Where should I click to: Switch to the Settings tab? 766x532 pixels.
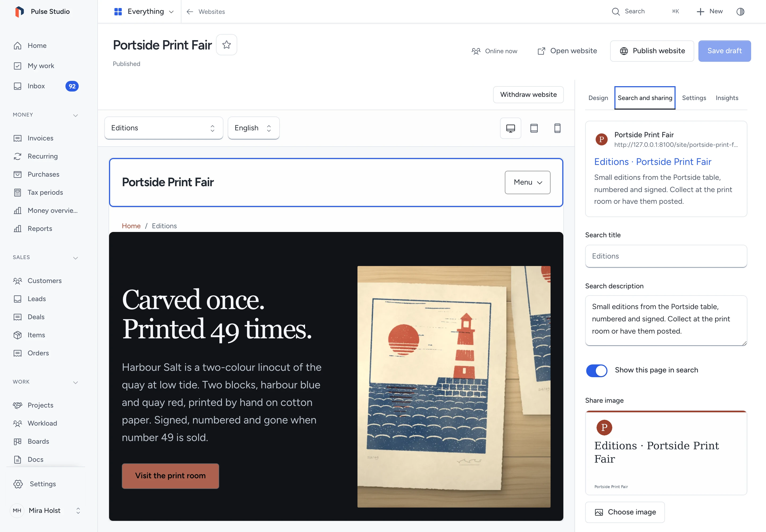pyautogui.click(x=694, y=98)
